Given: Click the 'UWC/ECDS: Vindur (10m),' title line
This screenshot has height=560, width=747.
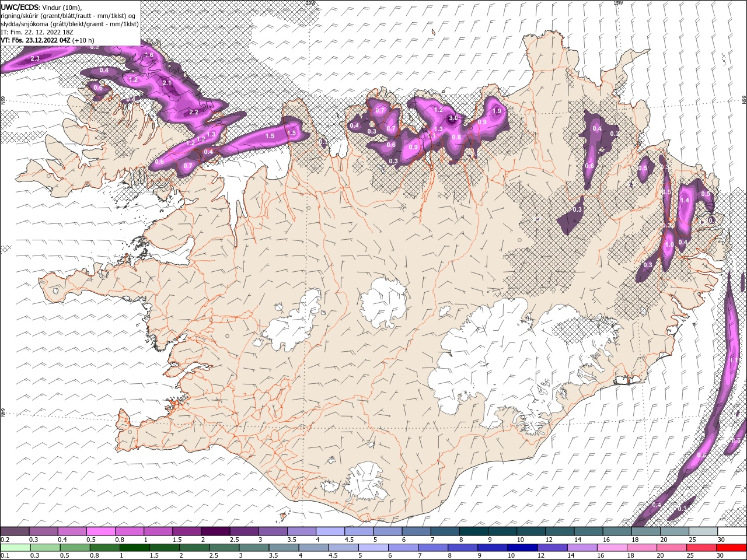Looking at the screenshot, I should (x=41, y=7).
